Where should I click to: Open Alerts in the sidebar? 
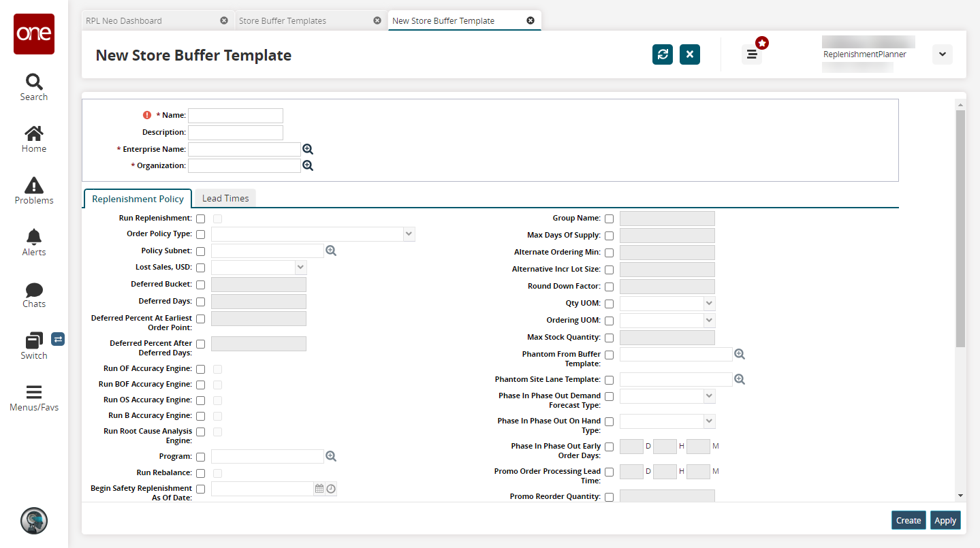tap(34, 242)
